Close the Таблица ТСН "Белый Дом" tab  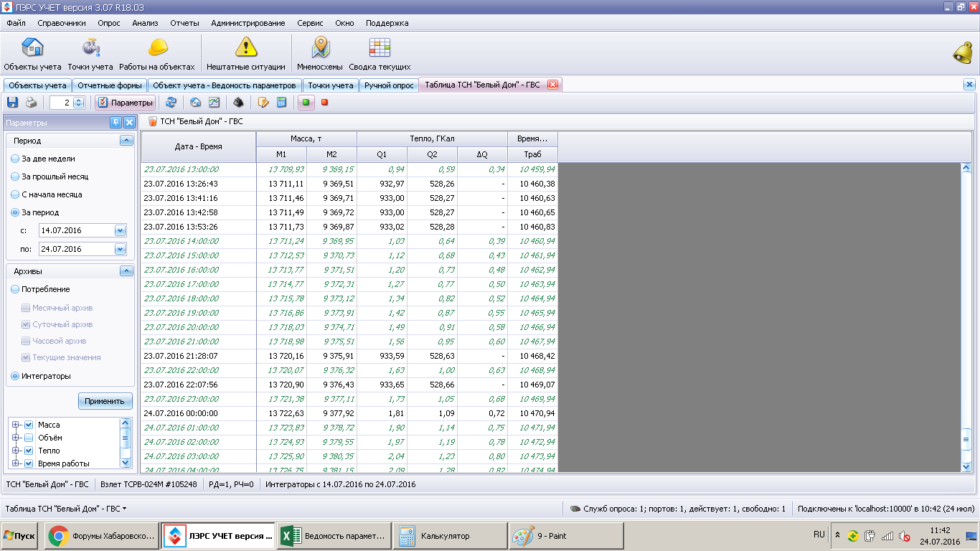552,85
